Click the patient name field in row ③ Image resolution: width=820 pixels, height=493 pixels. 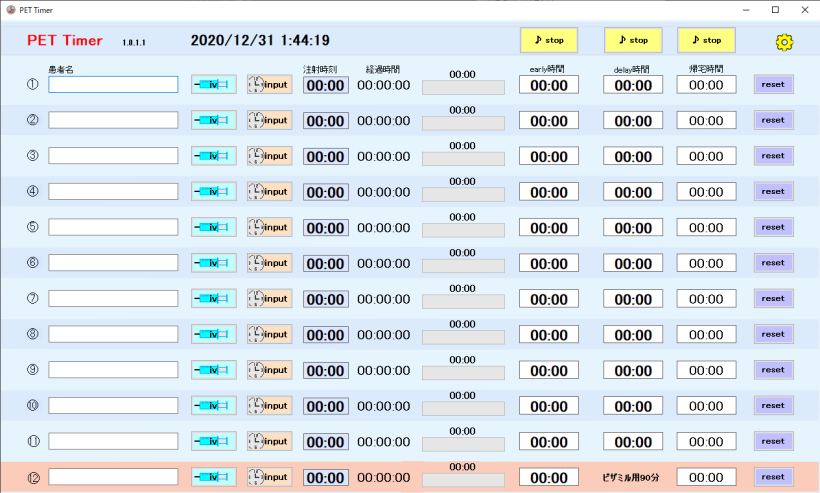pos(113,156)
